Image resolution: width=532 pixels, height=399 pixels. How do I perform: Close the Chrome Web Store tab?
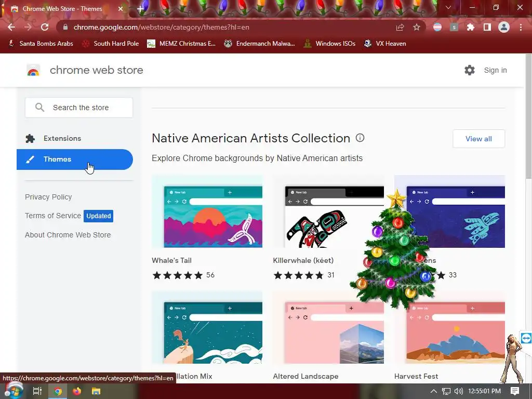121,9
